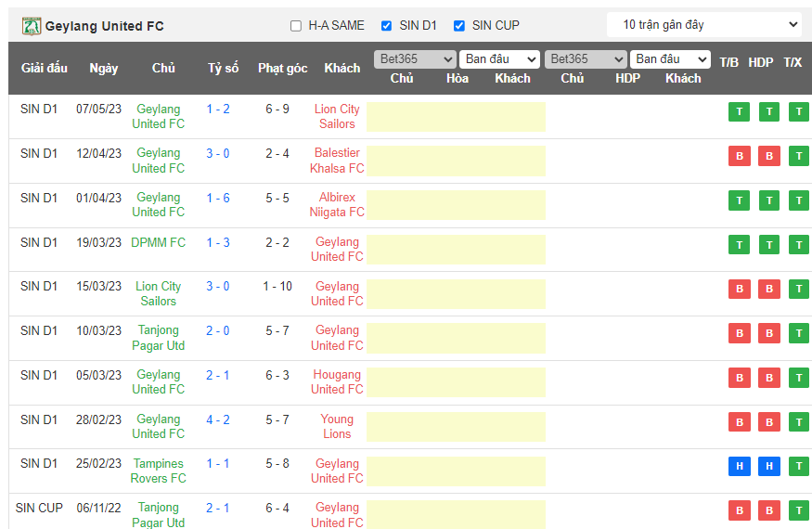Open the first Bet365 bookmaker dropdown

pyautogui.click(x=415, y=59)
